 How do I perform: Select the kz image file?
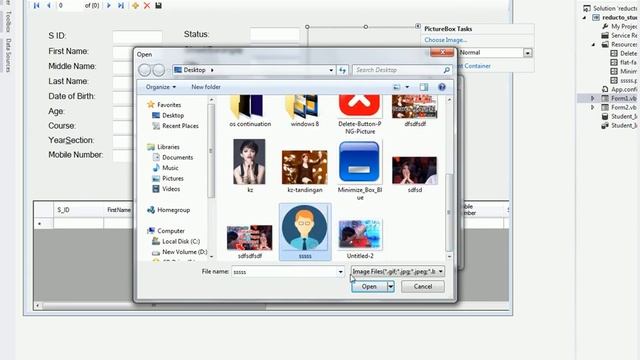249,165
